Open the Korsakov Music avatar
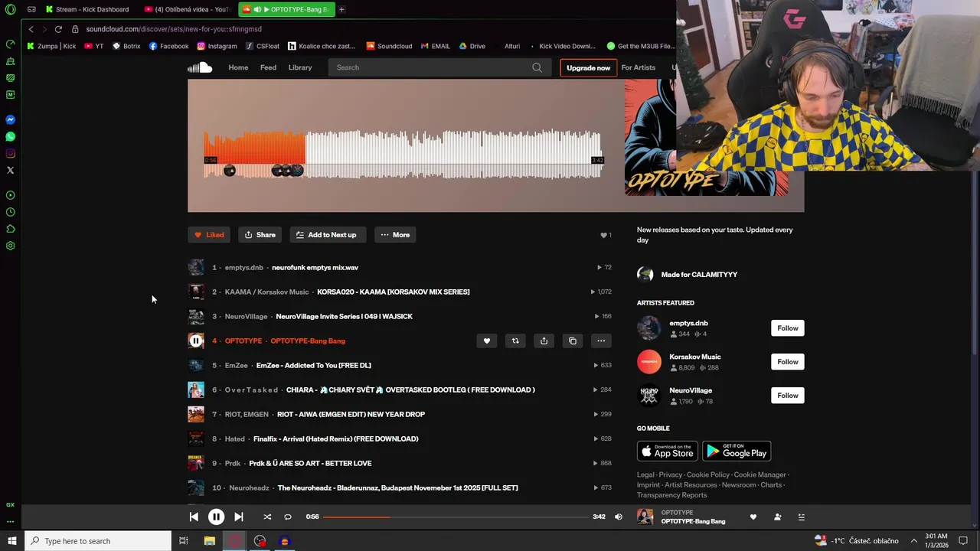Viewport: 980px width, 551px height. click(x=649, y=361)
